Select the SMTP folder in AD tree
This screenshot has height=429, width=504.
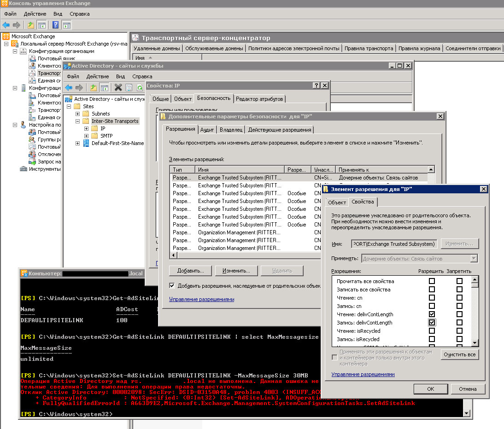(106, 136)
